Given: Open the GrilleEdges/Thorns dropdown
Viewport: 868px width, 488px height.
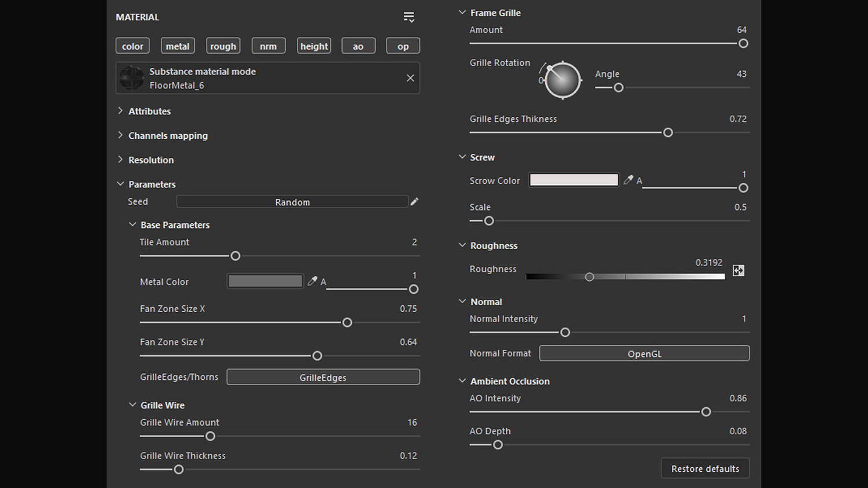Looking at the screenshot, I should coord(323,378).
